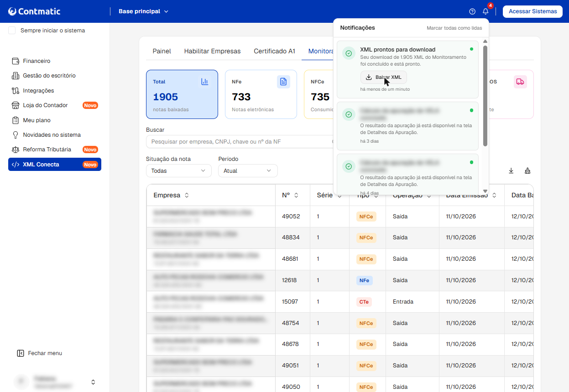Click the Contmatic logo
This screenshot has height=392, width=569.
34,11
